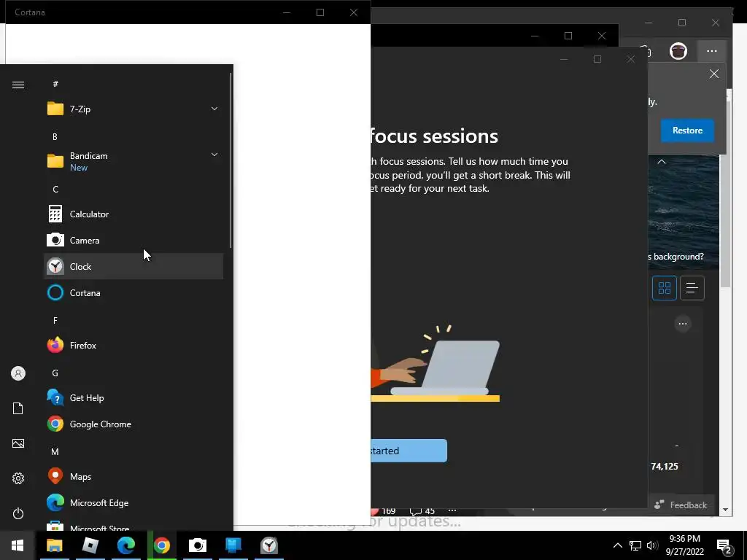Open the Clock app in Start list
Viewport: 747px width, 560px height.
[133, 267]
